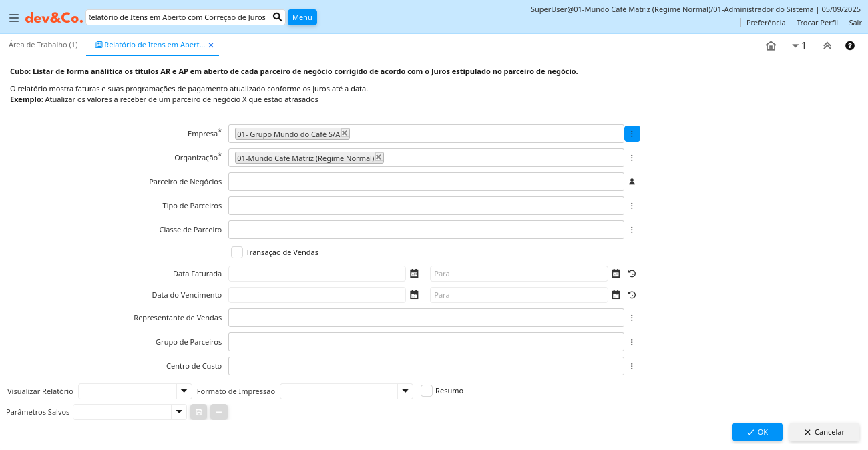This screenshot has width=868, height=450.
Task: Open the Trocar Perfil link
Action: (817, 23)
